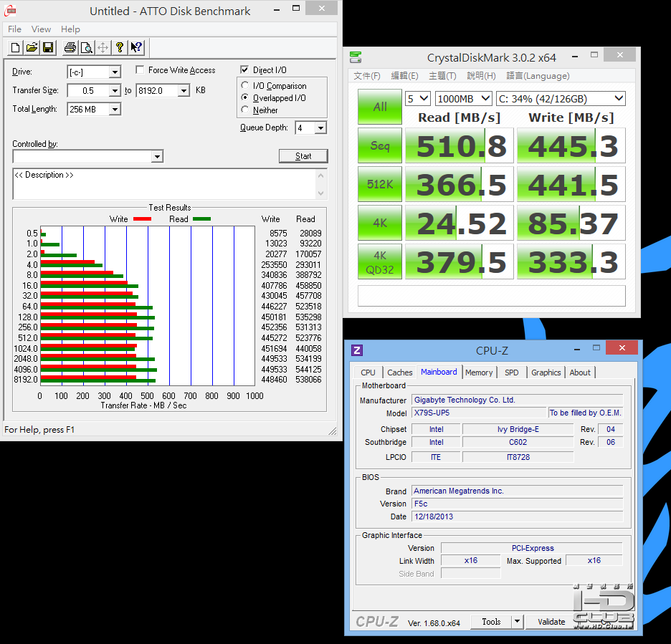Switch to the Caches tab in CPU-Z
Viewport: 671px width, 644px height.
(x=400, y=373)
